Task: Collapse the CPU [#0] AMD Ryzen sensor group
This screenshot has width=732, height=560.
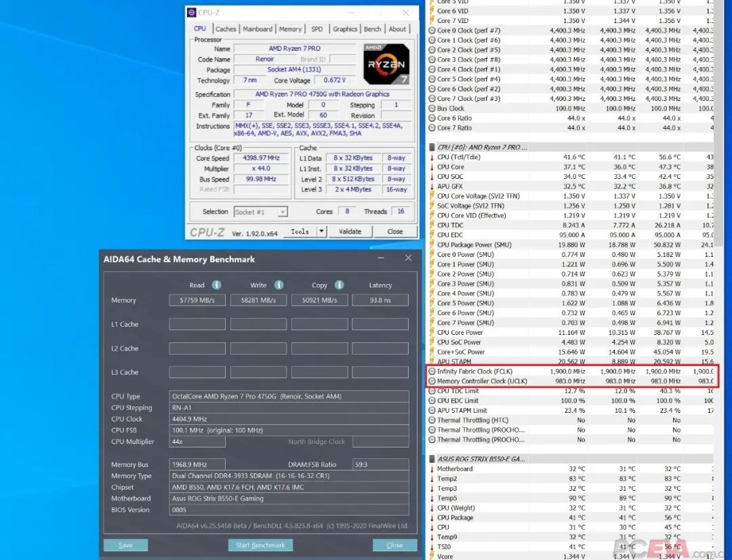Action: pos(432,147)
